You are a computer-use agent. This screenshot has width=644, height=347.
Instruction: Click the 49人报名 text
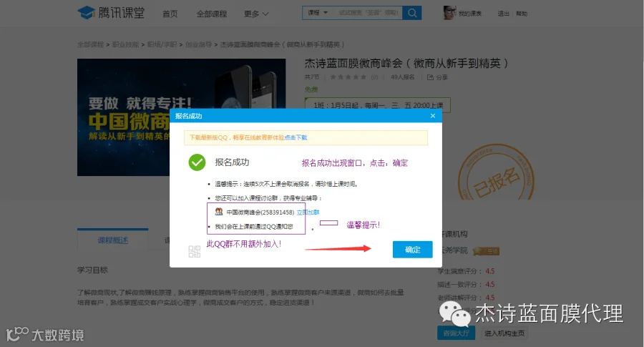(402, 77)
